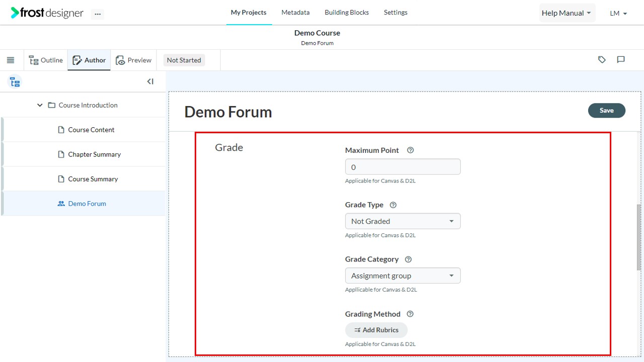Click the Grading Method label
Viewport: 644px width, 362px height.
373,314
